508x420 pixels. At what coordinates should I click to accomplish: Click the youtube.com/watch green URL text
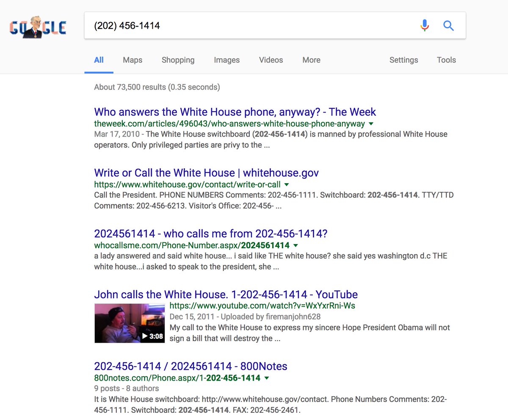[262, 306]
